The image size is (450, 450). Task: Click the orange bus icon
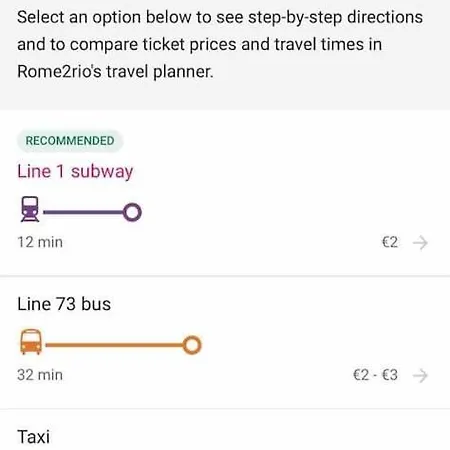click(x=31, y=342)
